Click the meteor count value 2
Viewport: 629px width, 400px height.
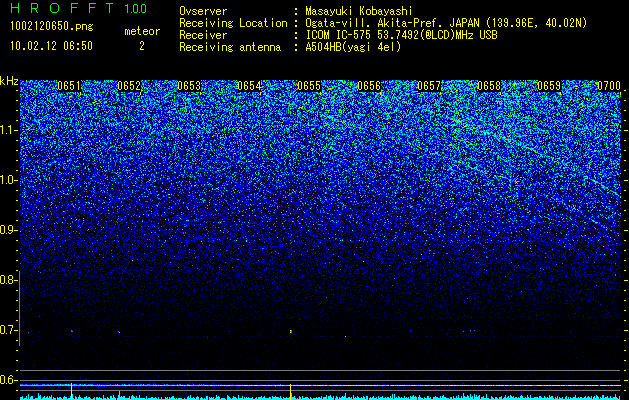point(142,46)
